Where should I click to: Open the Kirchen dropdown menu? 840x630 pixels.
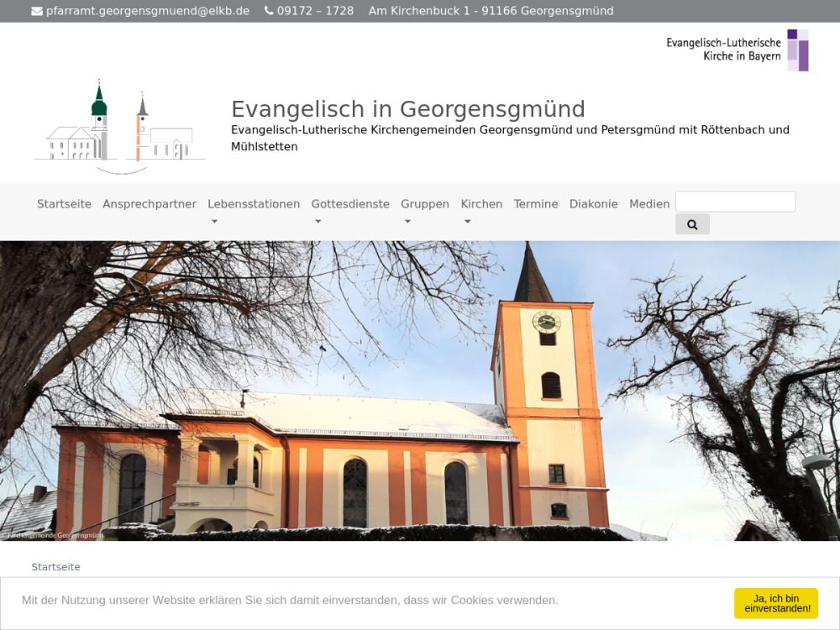click(x=481, y=204)
